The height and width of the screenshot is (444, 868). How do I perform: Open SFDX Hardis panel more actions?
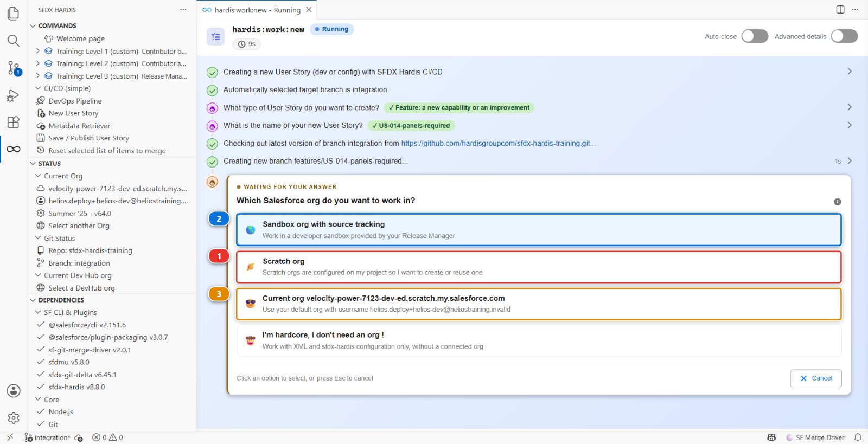pos(183,10)
